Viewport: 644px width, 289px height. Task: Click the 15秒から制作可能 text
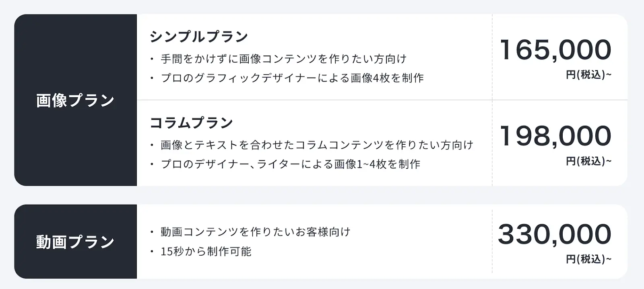point(206,252)
